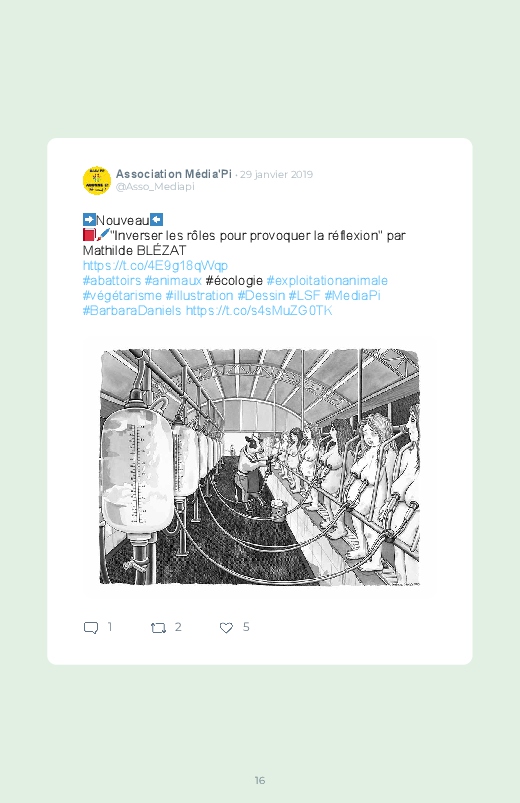Open the #végétarisme hashtag

tap(122, 295)
